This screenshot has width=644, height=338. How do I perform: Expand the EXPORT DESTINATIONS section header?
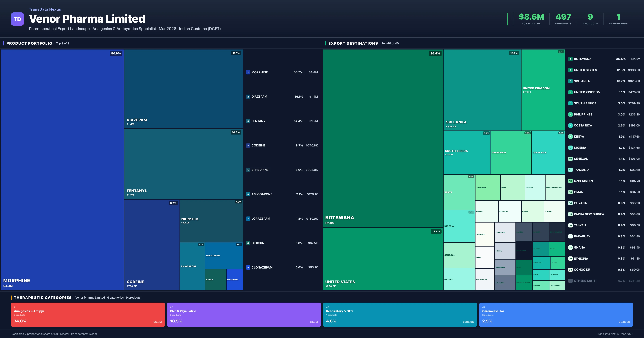(353, 43)
